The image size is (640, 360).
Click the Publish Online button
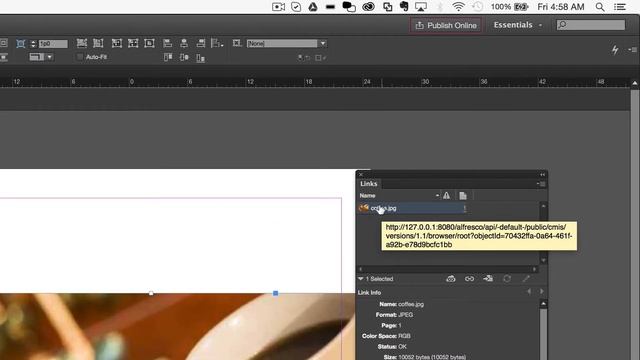tap(446, 25)
